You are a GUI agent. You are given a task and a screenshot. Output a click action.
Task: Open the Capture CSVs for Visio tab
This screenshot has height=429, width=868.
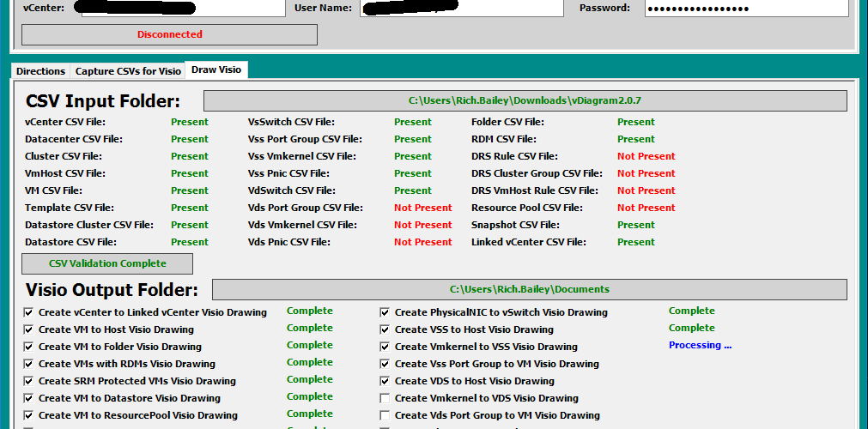(x=128, y=71)
